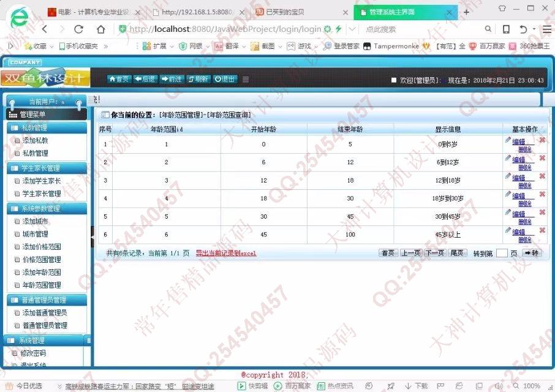Click the browser search magnifier icon
This screenshot has height=392, width=555.
point(488,29)
